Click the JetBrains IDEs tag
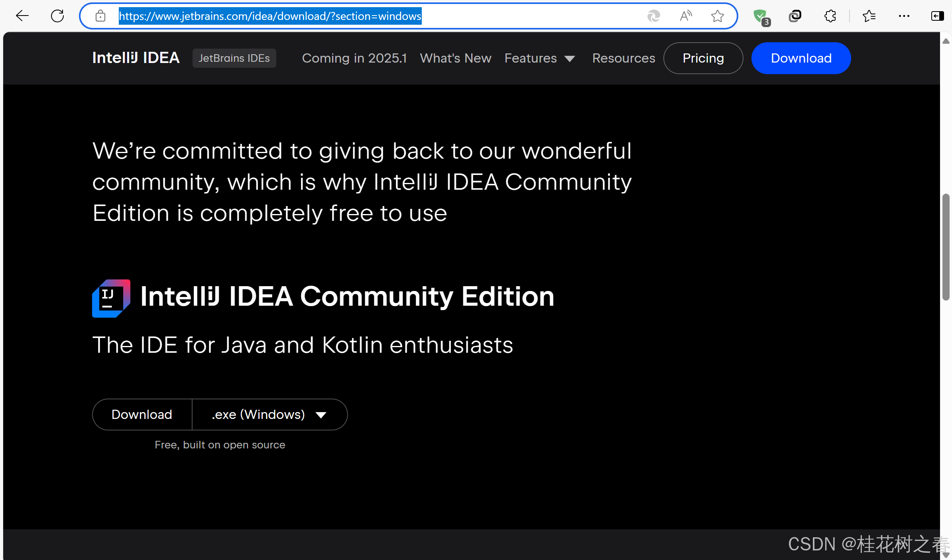 pos(234,58)
